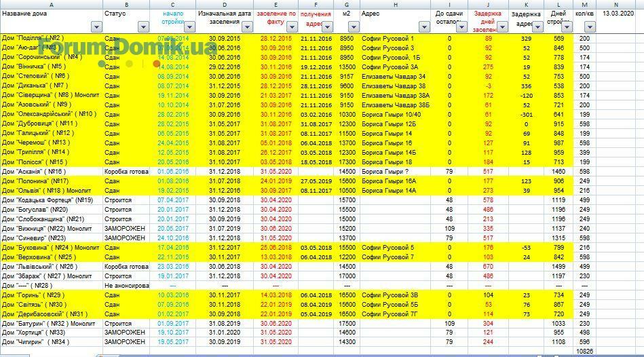Open filter dropdown for кол/кв column
Image resolution: width=644 pixels, height=357 pixels.
pos(590,27)
